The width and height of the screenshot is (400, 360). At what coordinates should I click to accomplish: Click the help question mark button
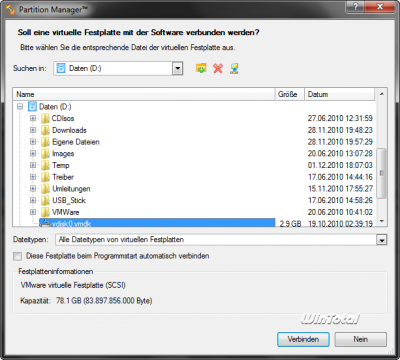tap(355, 6)
